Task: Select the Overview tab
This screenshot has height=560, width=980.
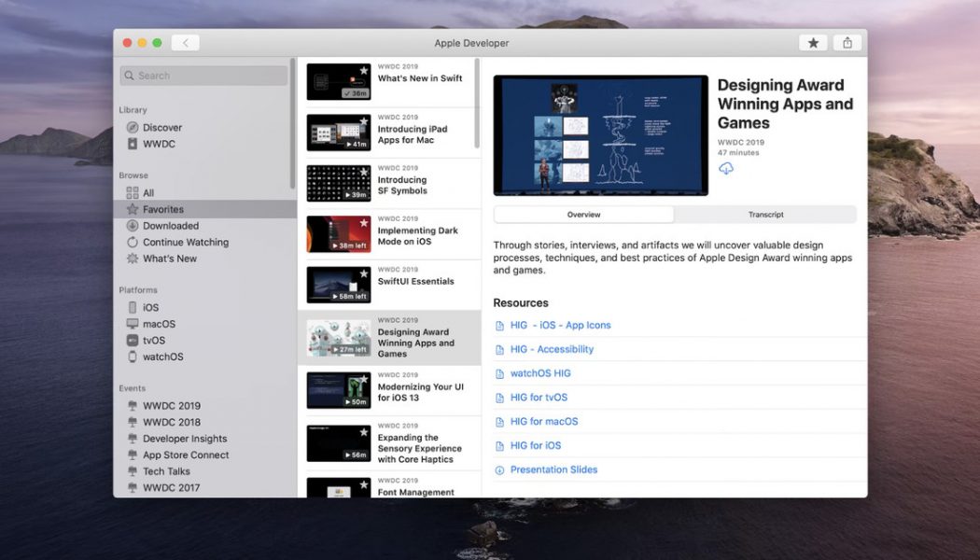Action: click(x=583, y=214)
